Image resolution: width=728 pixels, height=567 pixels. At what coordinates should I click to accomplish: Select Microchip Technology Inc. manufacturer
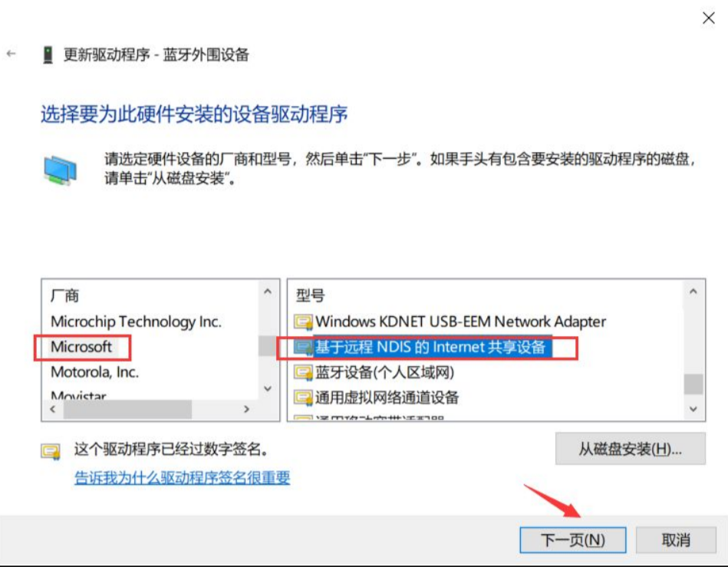[136, 321]
